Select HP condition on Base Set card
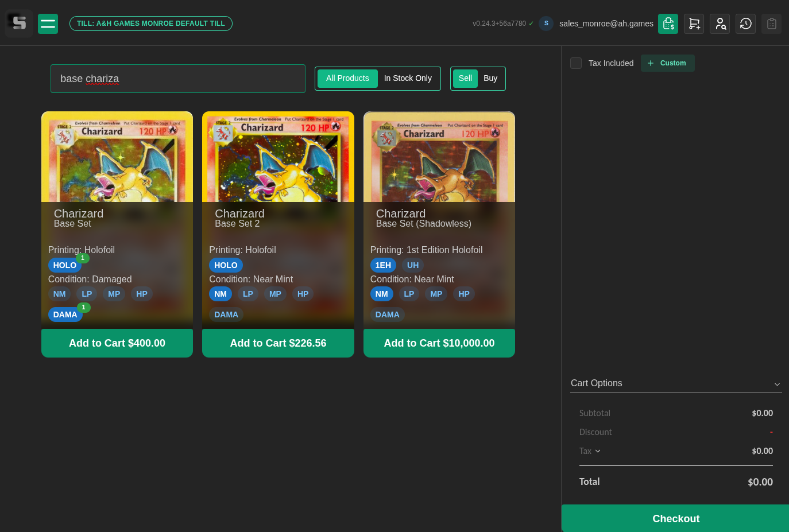The image size is (789, 532). (x=142, y=294)
